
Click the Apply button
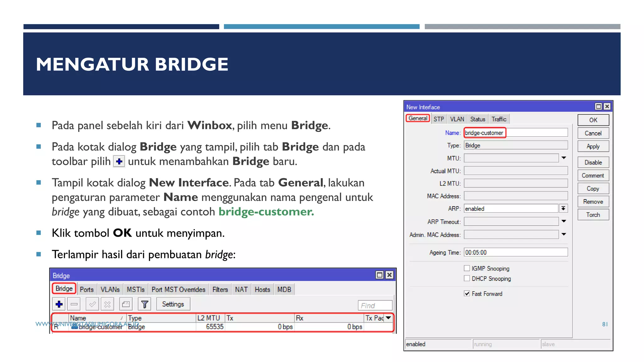coord(593,146)
